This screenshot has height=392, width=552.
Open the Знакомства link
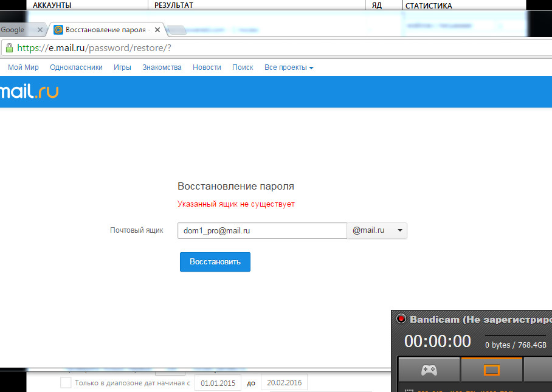(162, 67)
